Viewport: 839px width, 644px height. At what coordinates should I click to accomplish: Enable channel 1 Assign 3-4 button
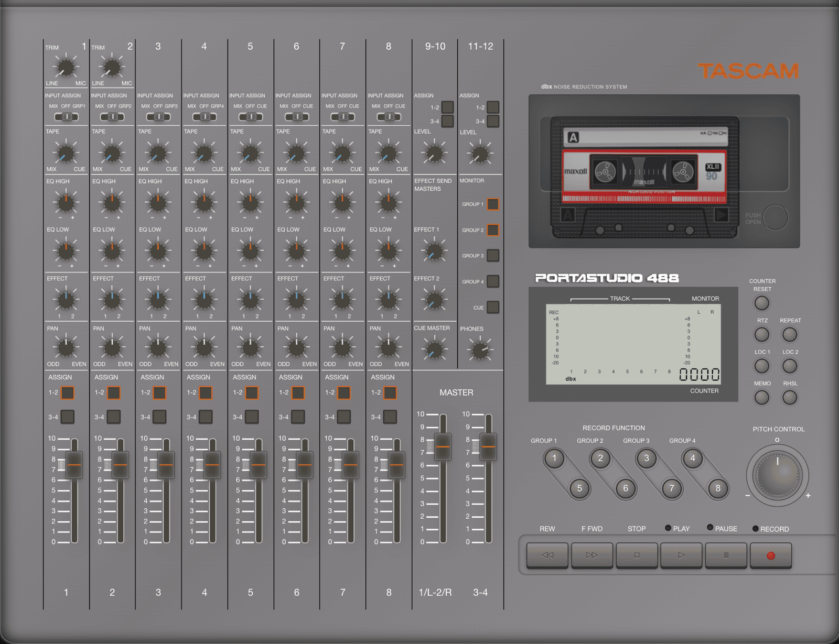[x=68, y=417]
